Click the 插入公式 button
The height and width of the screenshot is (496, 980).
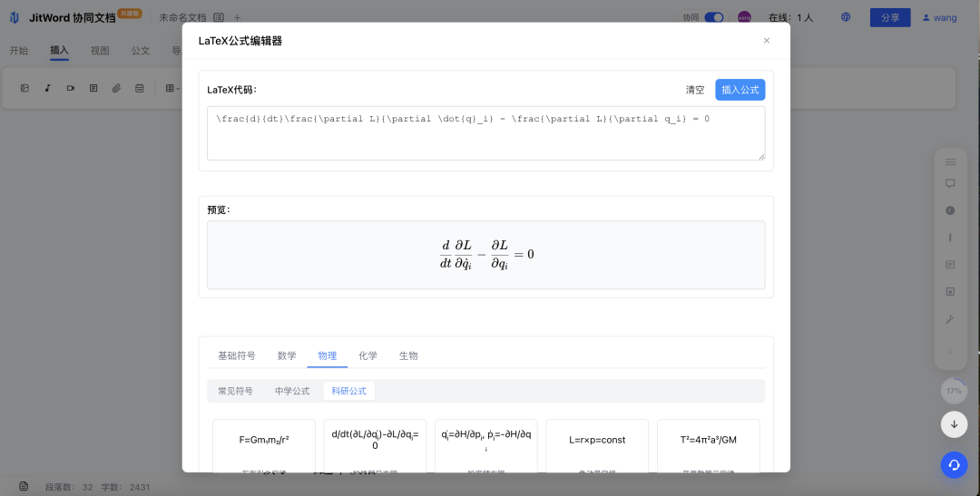point(740,90)
